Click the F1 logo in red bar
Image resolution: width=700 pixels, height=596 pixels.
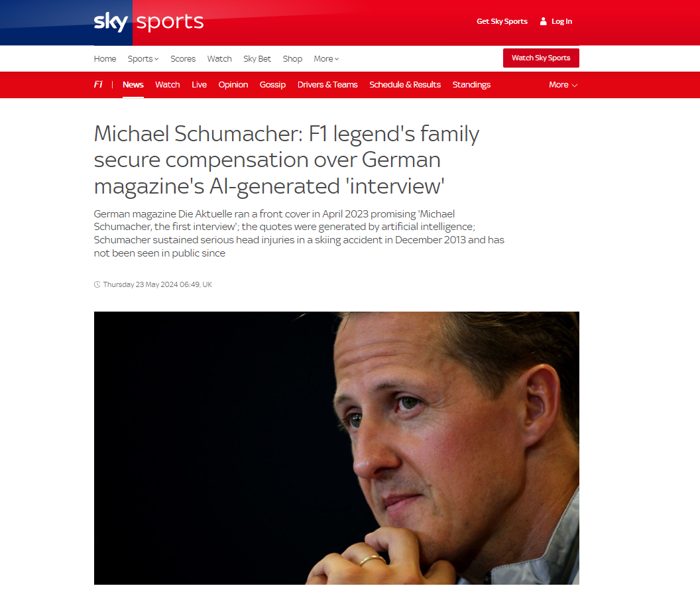(98, 84)
